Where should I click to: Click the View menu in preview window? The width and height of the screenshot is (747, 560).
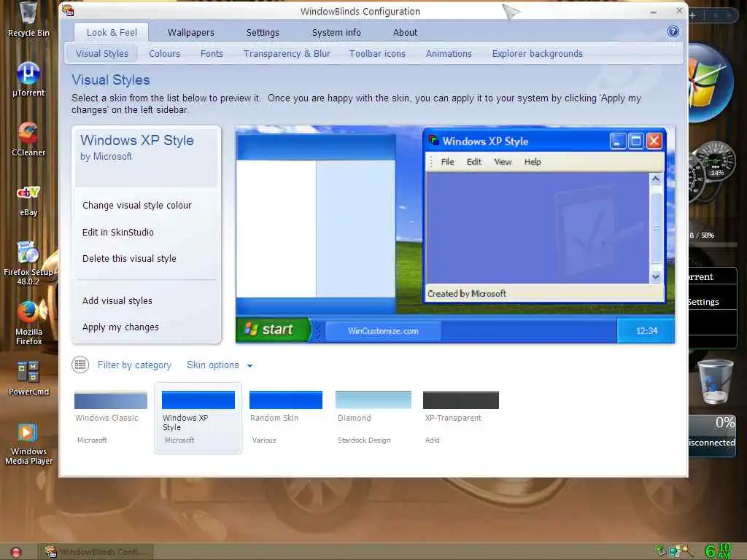tap(503, 162)
